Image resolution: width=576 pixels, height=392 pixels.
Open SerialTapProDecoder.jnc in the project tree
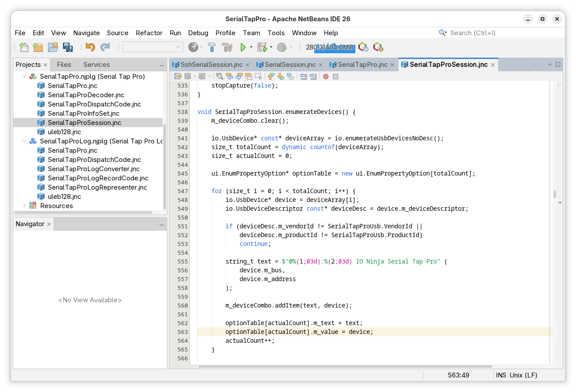86,95
